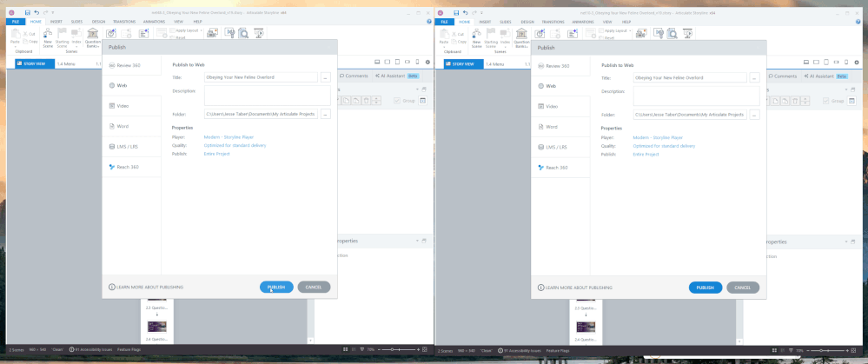Select Video option in left Publish dialog
868x364 pixels.
132,106
